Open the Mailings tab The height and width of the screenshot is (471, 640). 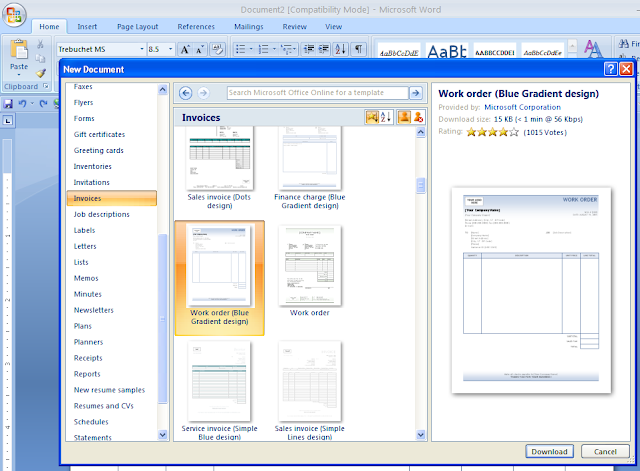tap(249, 27)
